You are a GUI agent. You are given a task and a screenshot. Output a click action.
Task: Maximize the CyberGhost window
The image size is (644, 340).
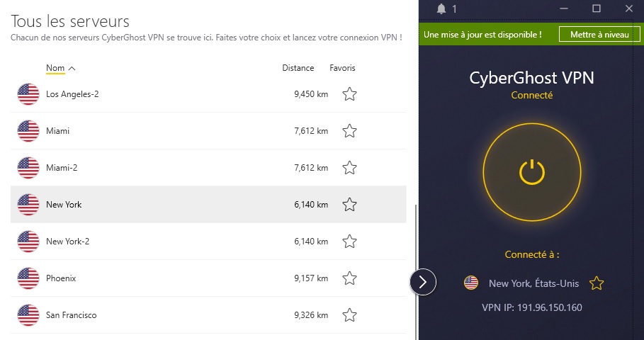click(597, 8)
